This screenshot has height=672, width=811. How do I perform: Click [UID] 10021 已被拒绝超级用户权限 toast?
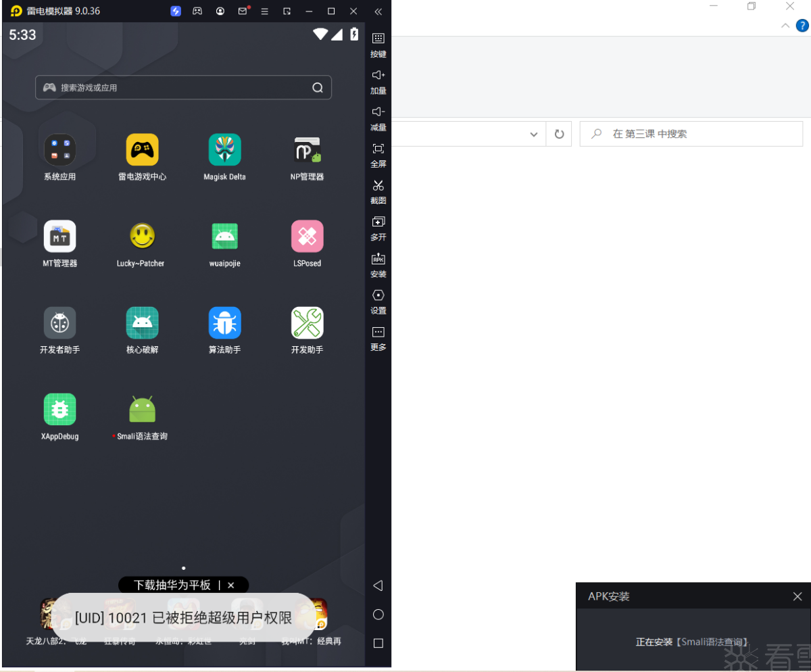coord(183,617)
